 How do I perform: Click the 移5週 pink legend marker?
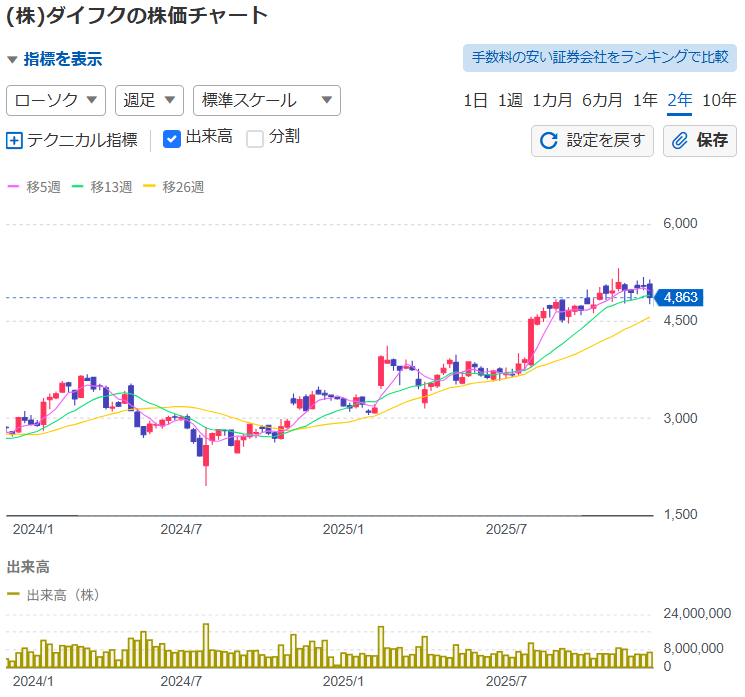point(14,187)
